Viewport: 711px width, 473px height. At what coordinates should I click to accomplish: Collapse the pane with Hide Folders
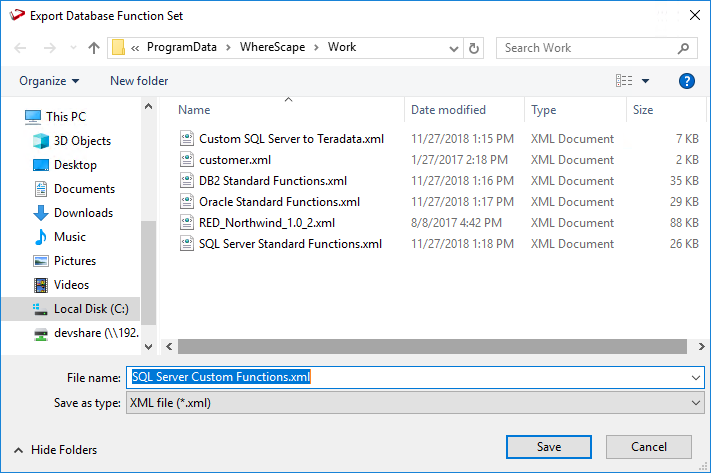click(58, 450)
